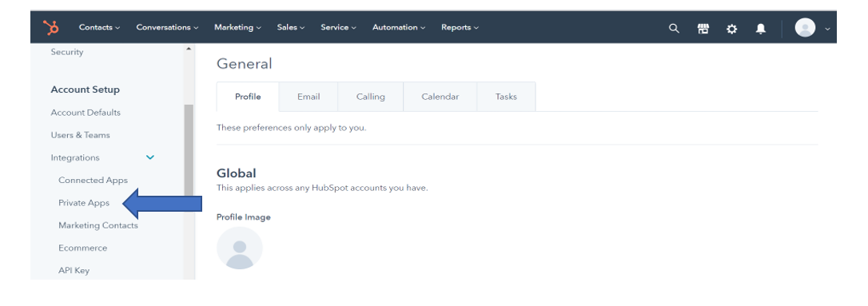Collapse the Integrations section chevron
Viewport: 868px width, 306px height.
149,157
